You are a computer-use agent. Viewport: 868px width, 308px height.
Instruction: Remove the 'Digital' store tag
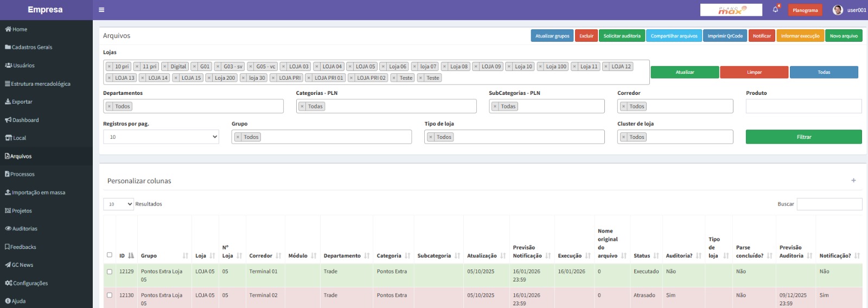[165, 67]
